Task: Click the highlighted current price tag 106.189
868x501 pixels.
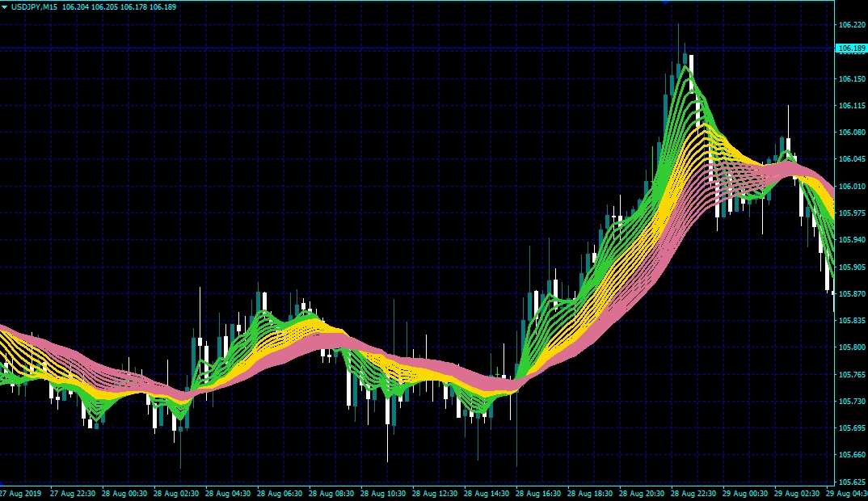Action: pos(851,48)
